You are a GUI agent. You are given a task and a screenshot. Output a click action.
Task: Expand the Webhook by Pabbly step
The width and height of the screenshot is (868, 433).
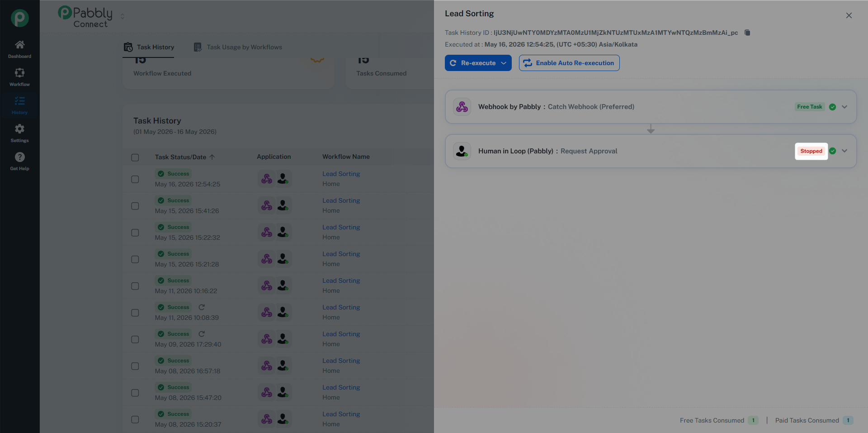[844, 107]
